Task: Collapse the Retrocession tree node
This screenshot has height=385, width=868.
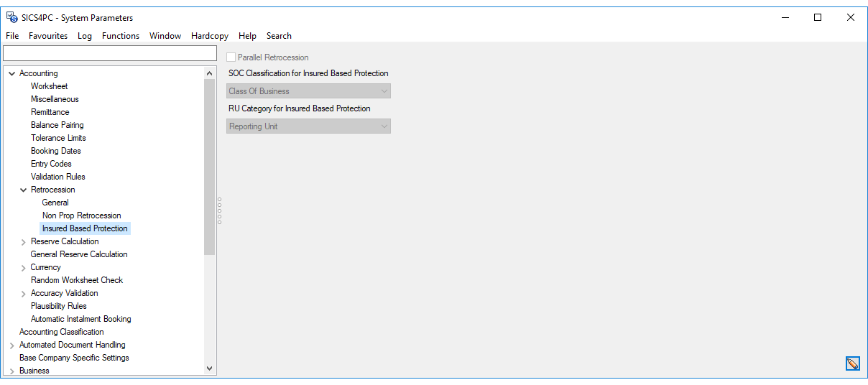Action: [x=23, y=190]
